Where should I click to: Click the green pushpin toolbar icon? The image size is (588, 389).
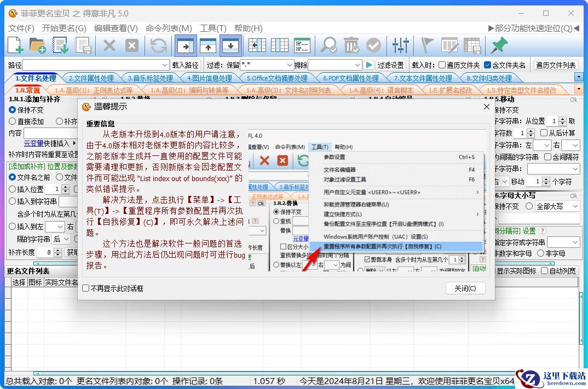coord(498,46)
